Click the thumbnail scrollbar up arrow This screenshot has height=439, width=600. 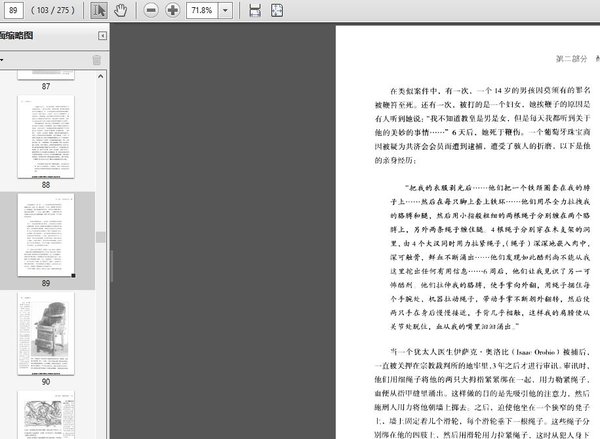click(101, 76)
